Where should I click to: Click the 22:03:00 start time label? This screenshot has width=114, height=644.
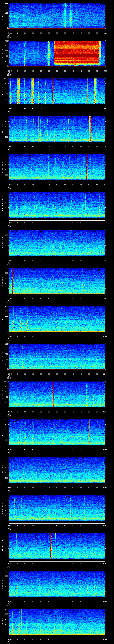point(9,109)
